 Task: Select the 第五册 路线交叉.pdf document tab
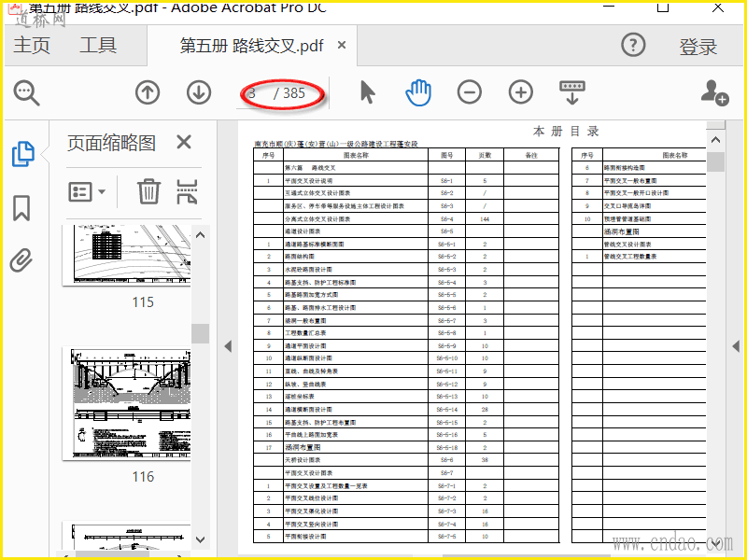(x=252, y=46)
